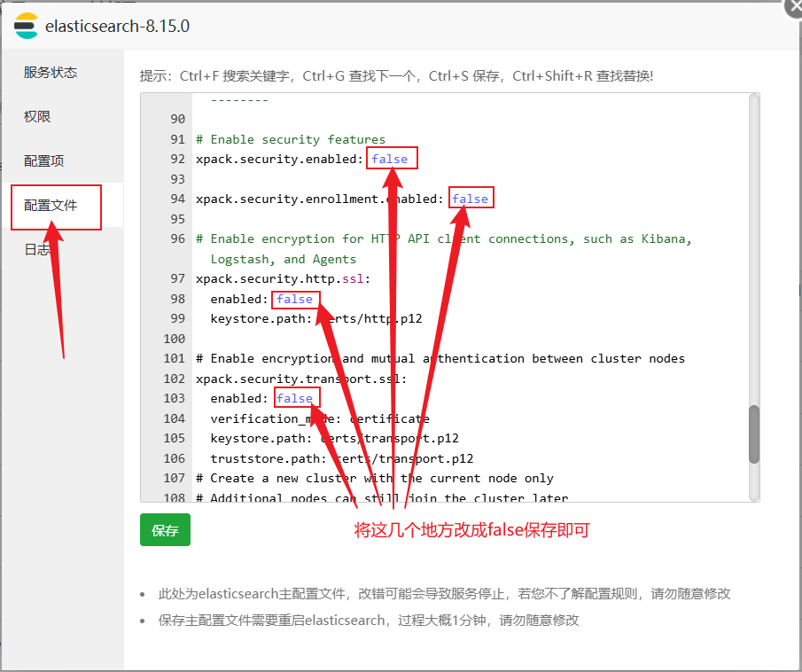802x672 pixels.
Task: Click line number 92 in gutter
Action: [x=177, y=160]
